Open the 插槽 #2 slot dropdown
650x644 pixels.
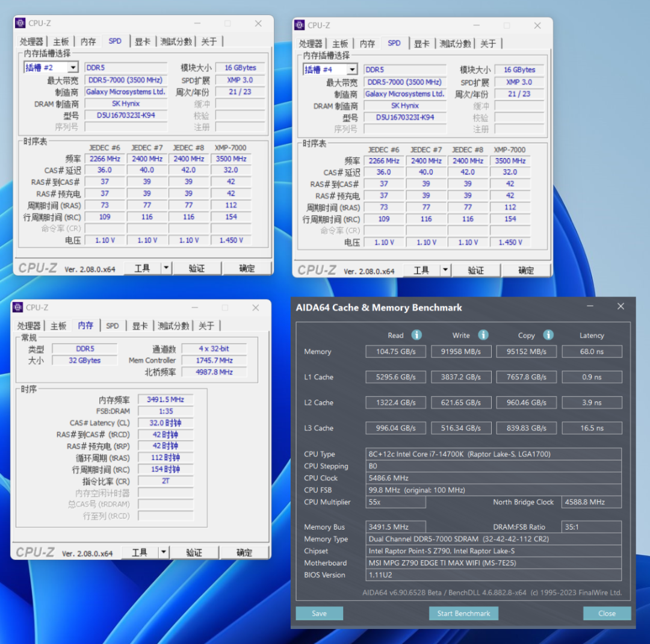pyautogui.click(x=73, y=67)
